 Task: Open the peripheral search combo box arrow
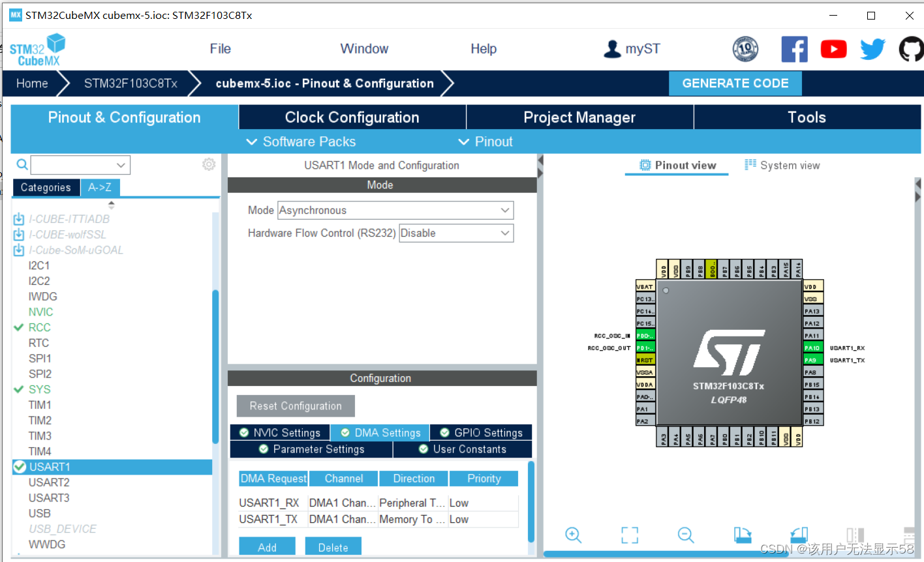(121, 165)
